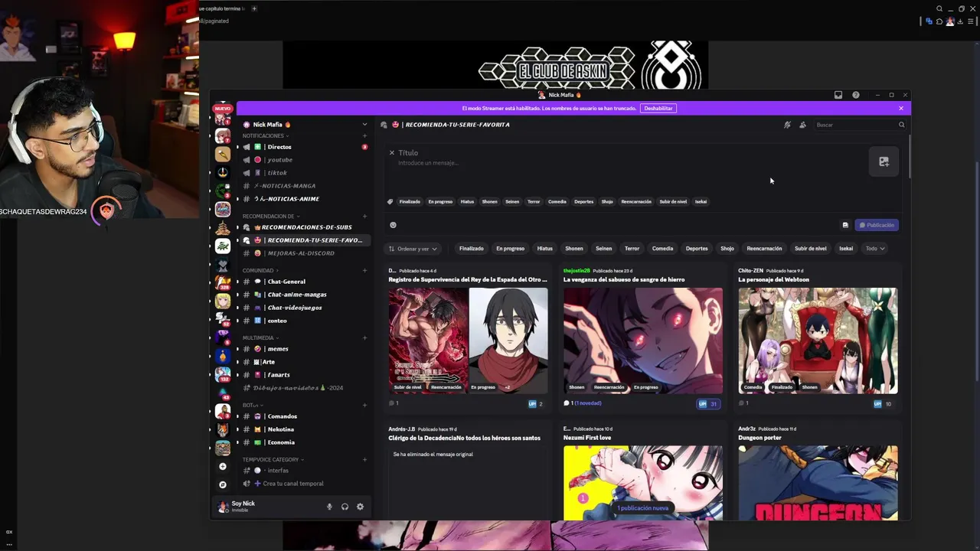This screenshot has height=551, width=980.
Task: Filter posts by Terror tag
Action: 632,249
